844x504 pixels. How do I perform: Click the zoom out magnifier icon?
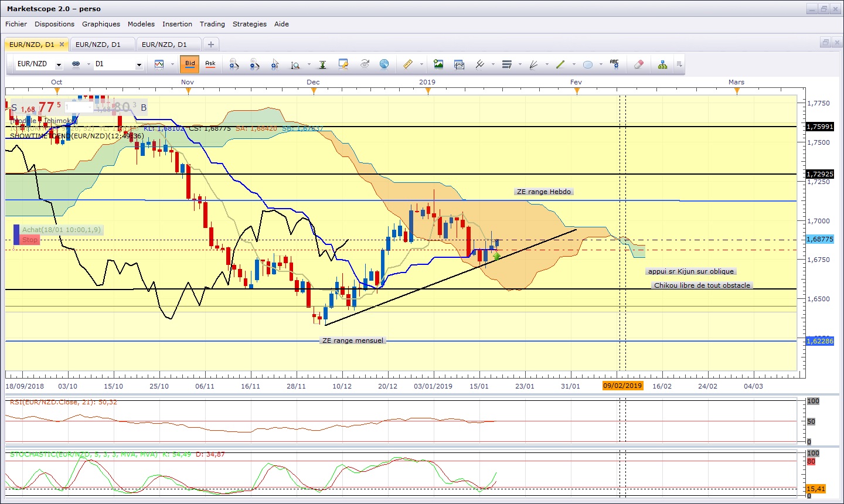point(254,64)
